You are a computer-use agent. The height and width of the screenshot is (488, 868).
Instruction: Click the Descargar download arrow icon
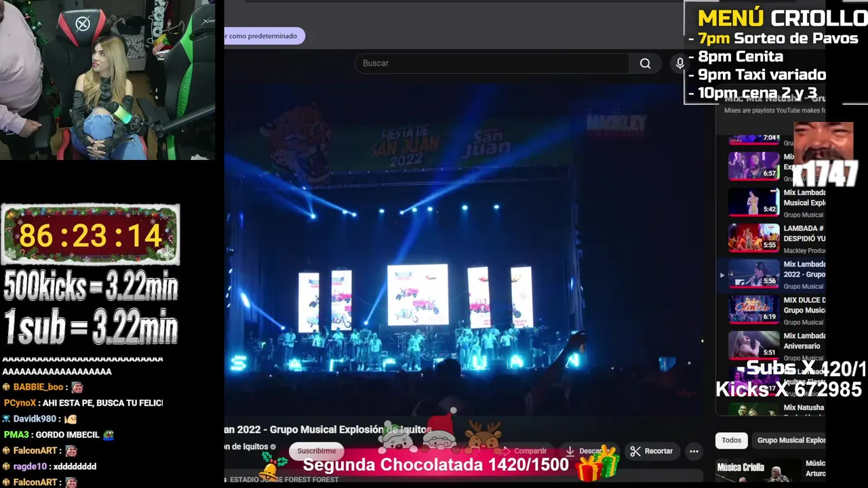point(570,451)
